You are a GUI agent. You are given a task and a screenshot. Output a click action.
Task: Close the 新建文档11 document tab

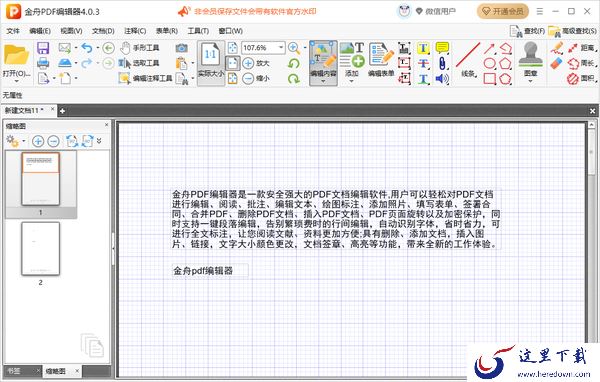(x=52, y=110)
